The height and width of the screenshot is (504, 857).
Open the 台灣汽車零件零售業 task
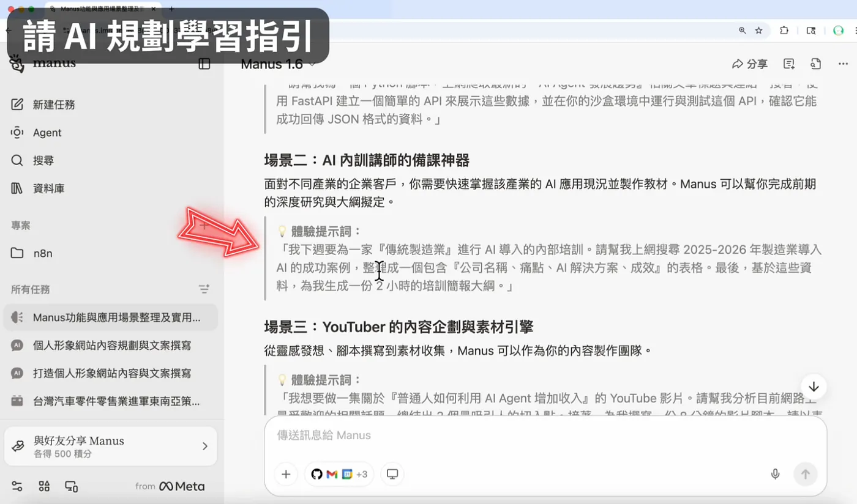tap(110, 401)
